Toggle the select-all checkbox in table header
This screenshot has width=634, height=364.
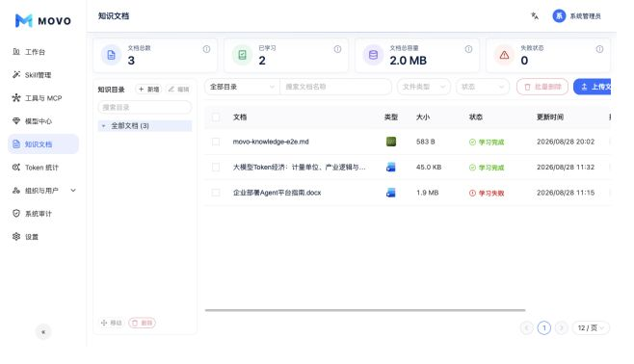[x=216, y=117]
